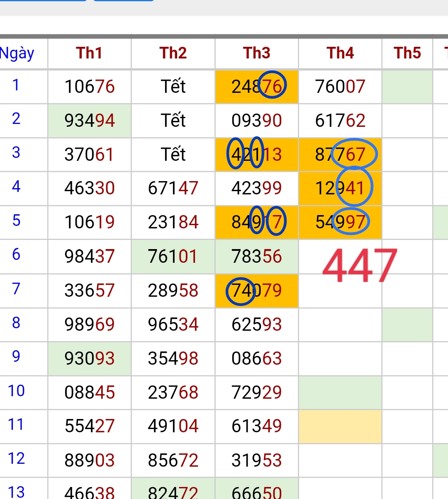This screenshot has height=499, width=448.
Task: Click the number 85672
Action: pos(173,461)
